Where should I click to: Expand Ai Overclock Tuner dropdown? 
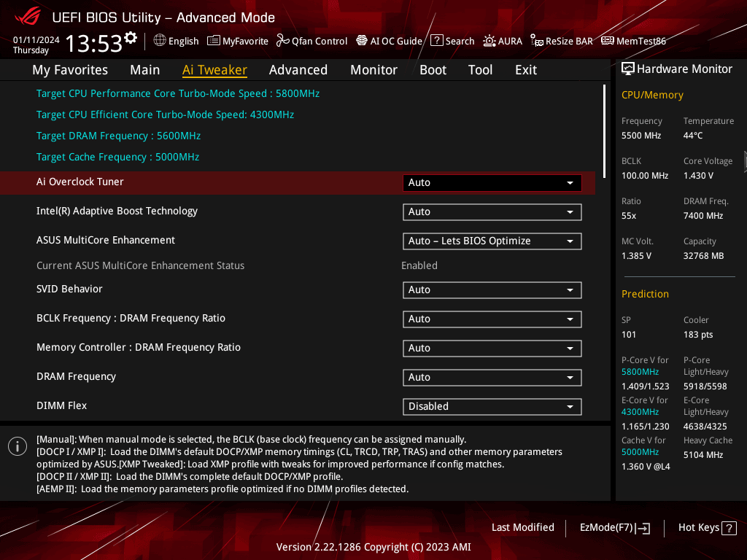(x=492, y=183)
